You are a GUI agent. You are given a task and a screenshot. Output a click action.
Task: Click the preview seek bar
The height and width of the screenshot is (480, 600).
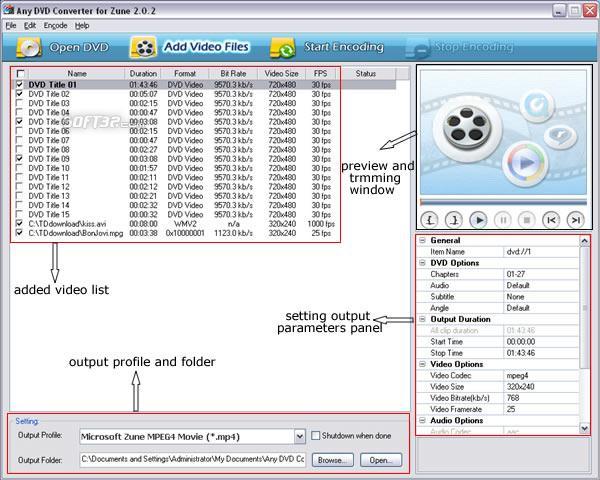(503, 202)
